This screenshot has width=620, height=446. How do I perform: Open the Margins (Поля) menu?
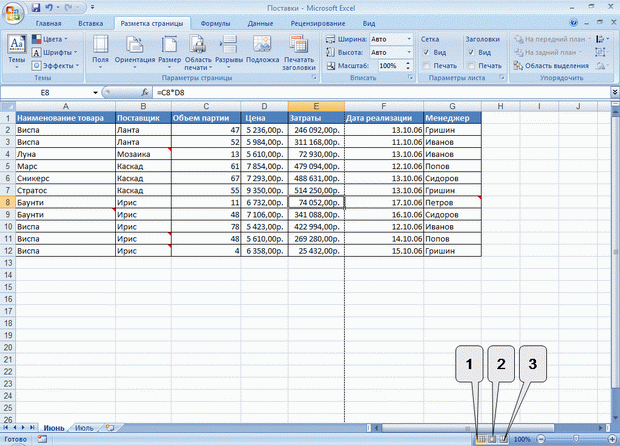coord(100,52)
